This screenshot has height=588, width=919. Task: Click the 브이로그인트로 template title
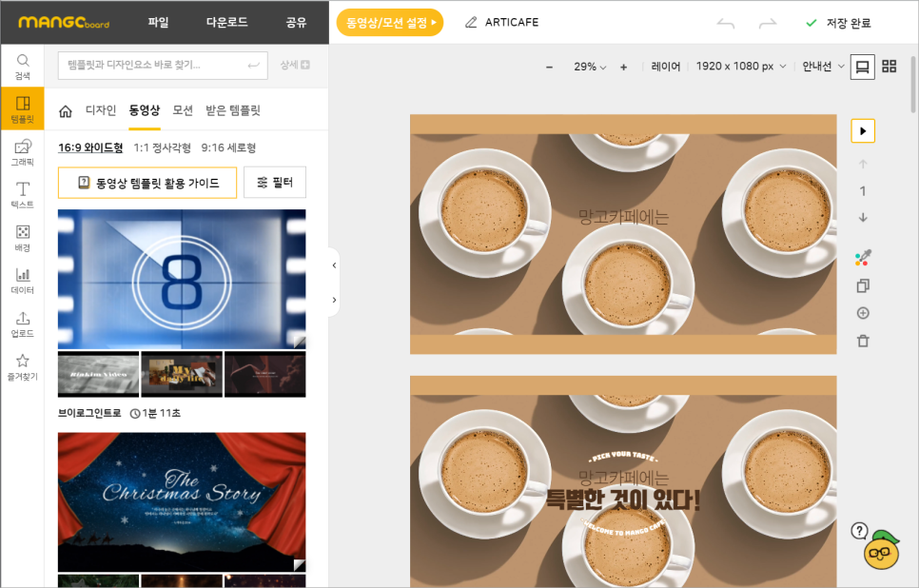(x=89, y=413)
